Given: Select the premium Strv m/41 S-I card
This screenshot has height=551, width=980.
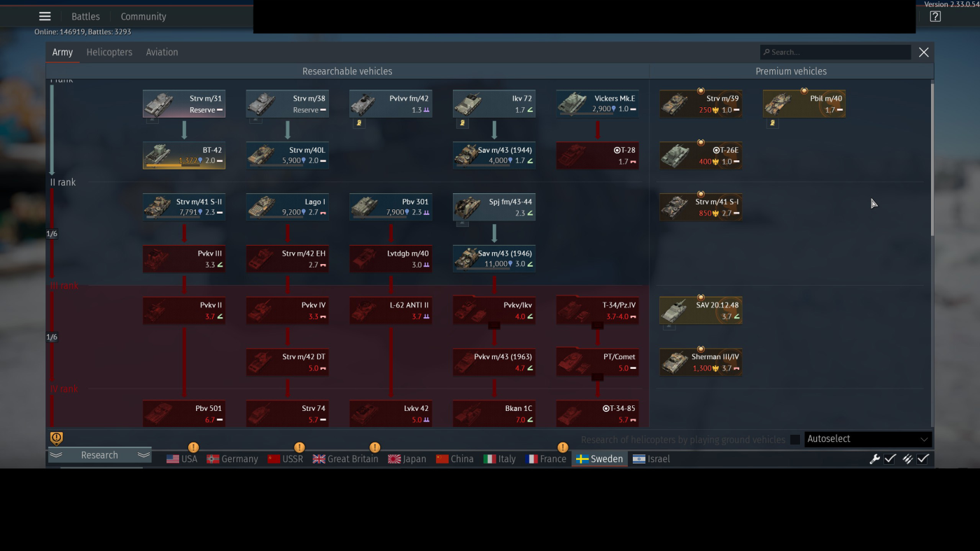Looking at the screenshot, I should click(x=701, y=207).
